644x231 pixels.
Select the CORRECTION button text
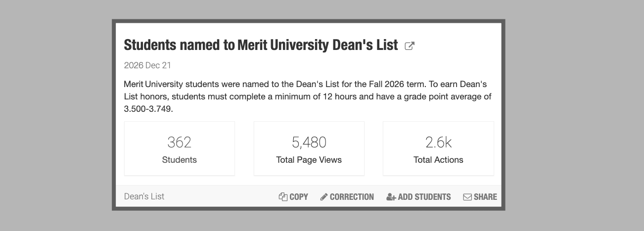coord(352,197)
